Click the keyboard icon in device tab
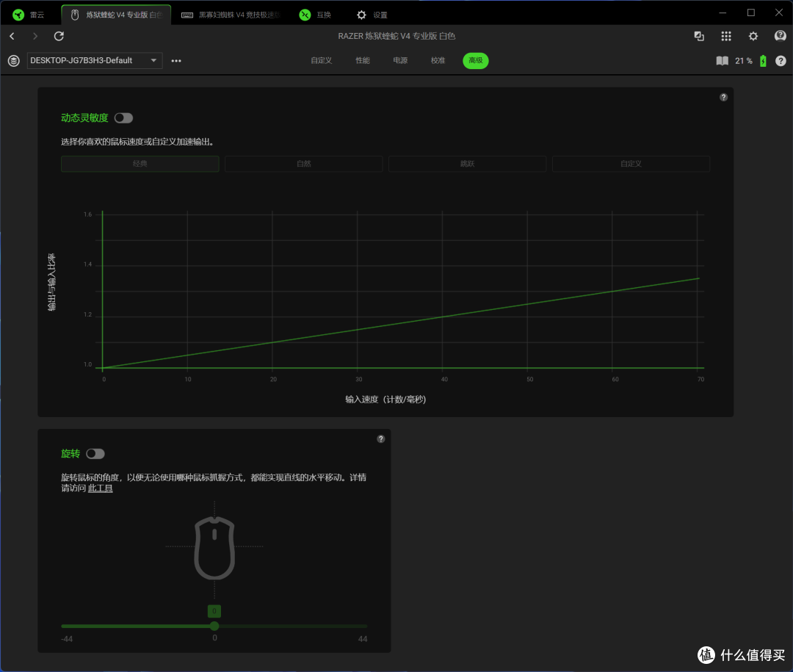Viewport: 793px width, 672px height. [187, 15]
